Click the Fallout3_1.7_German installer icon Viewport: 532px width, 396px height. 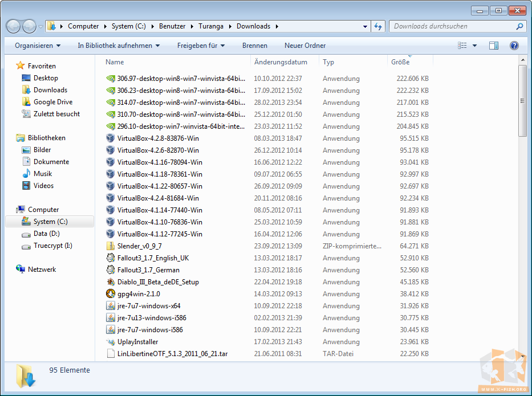pyautogui.click(x=110, y=270)
